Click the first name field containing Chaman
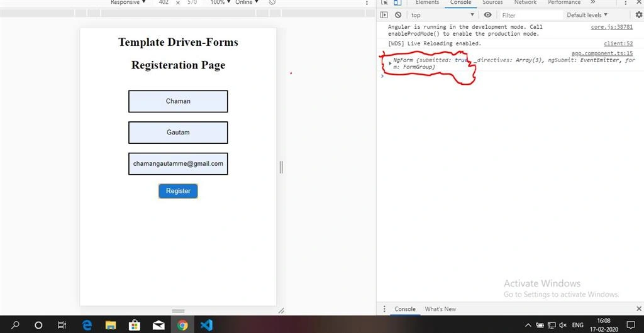 click(x=178, y=101)
